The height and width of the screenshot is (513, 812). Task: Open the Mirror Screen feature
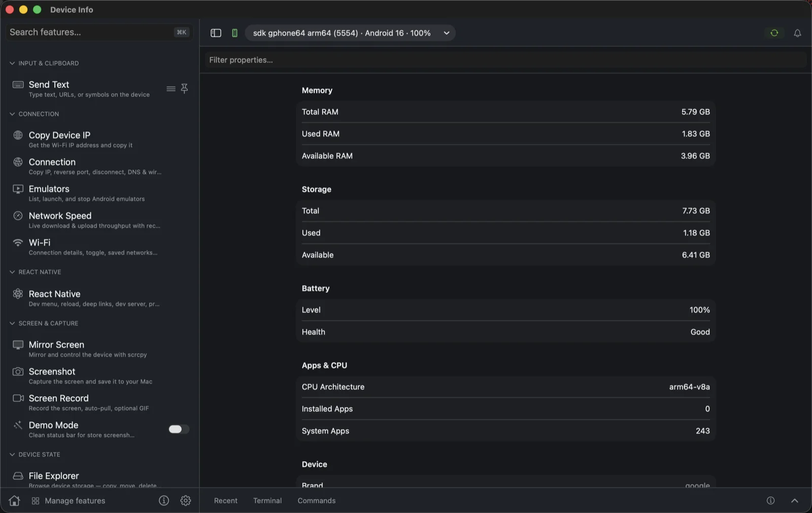tap(99, 349)
